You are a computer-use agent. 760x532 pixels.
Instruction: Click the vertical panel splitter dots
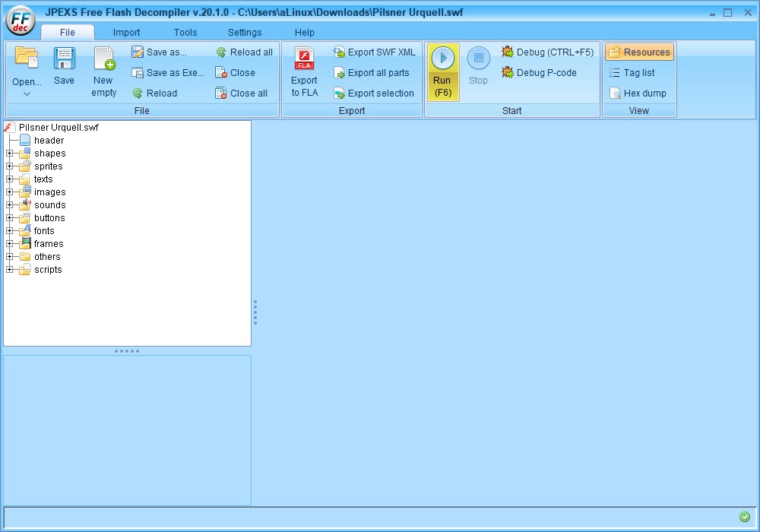255,312
